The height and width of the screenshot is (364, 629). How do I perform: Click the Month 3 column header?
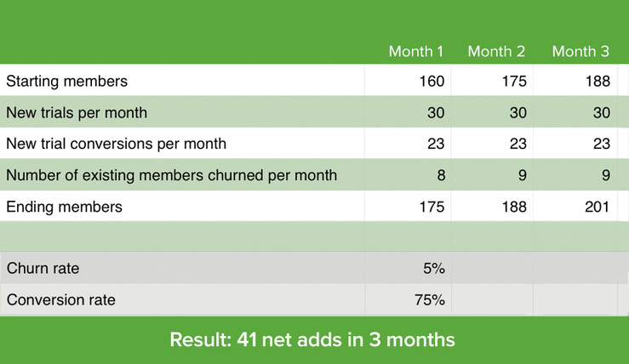click(x=580, y=51)
